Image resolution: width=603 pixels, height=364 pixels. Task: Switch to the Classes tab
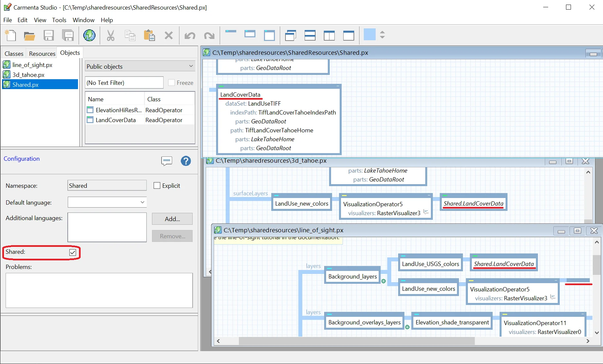coord(14,53)
